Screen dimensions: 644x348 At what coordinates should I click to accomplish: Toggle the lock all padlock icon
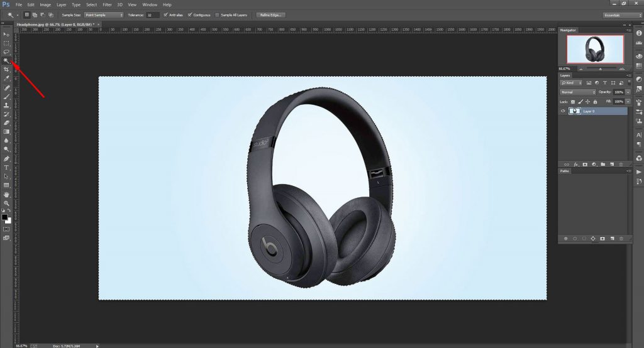pos(595,101)
